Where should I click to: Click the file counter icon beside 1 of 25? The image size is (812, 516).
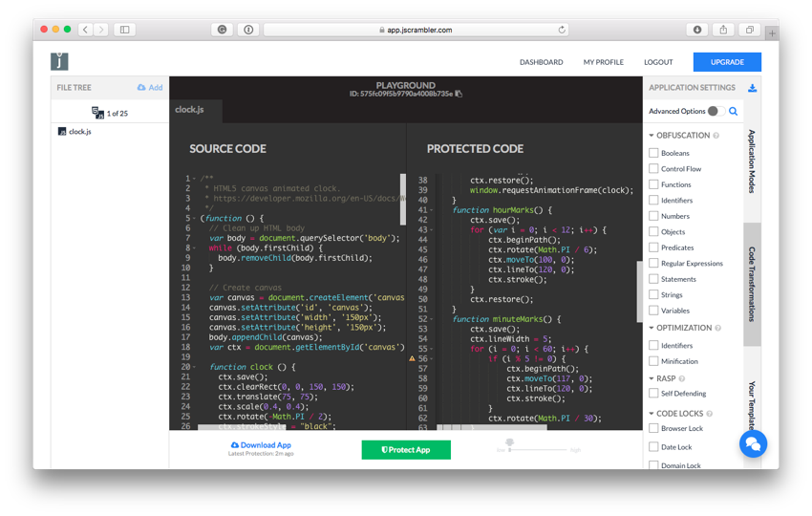[x=97, y=113]
